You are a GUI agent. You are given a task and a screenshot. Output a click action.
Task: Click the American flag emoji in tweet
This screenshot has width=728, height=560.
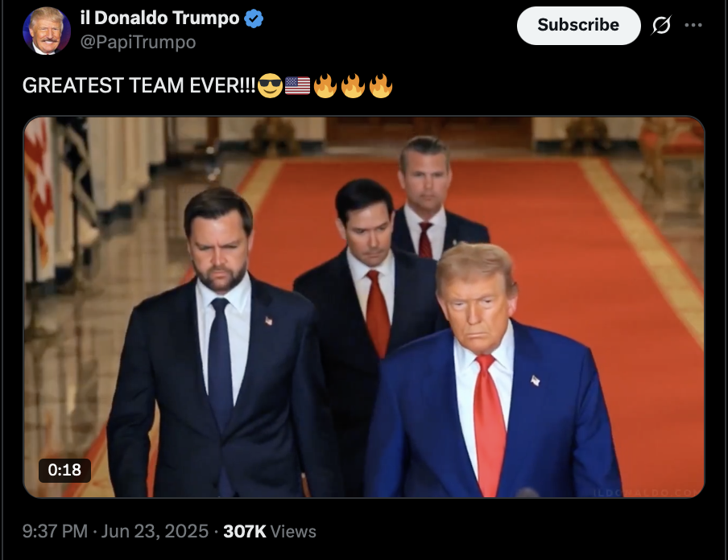click(x=297, y=86)
